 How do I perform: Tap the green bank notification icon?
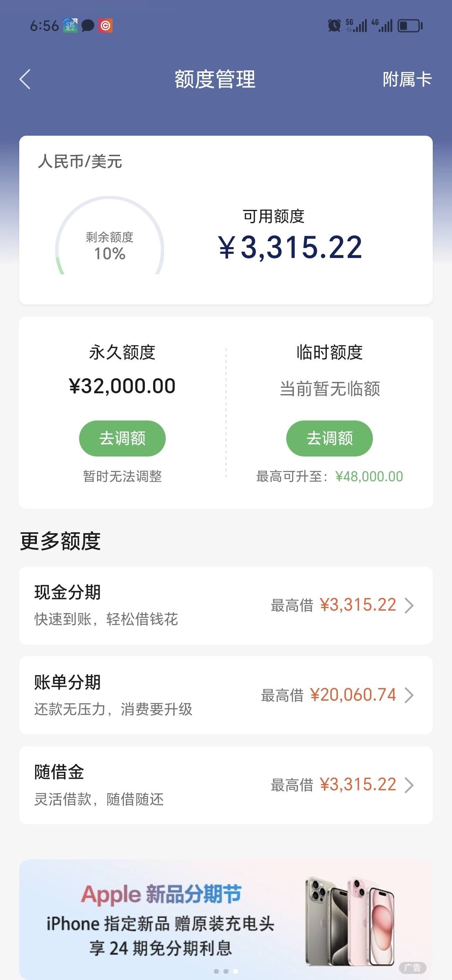click(70, 26)
